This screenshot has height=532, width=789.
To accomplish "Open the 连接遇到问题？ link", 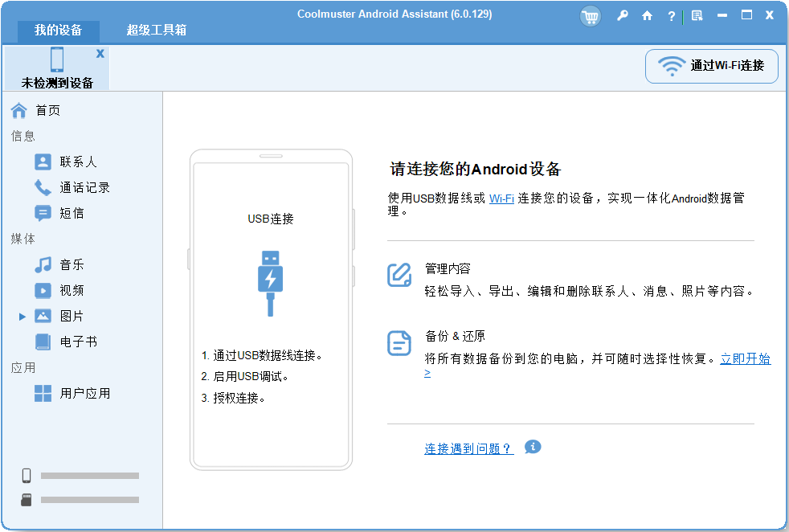I will [x=468, y=449].
